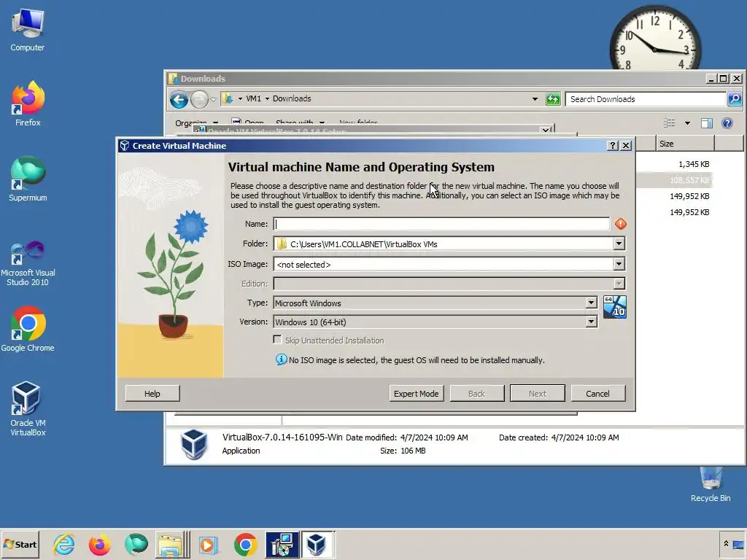Open the Folder dropdown list

pos(619,244)
